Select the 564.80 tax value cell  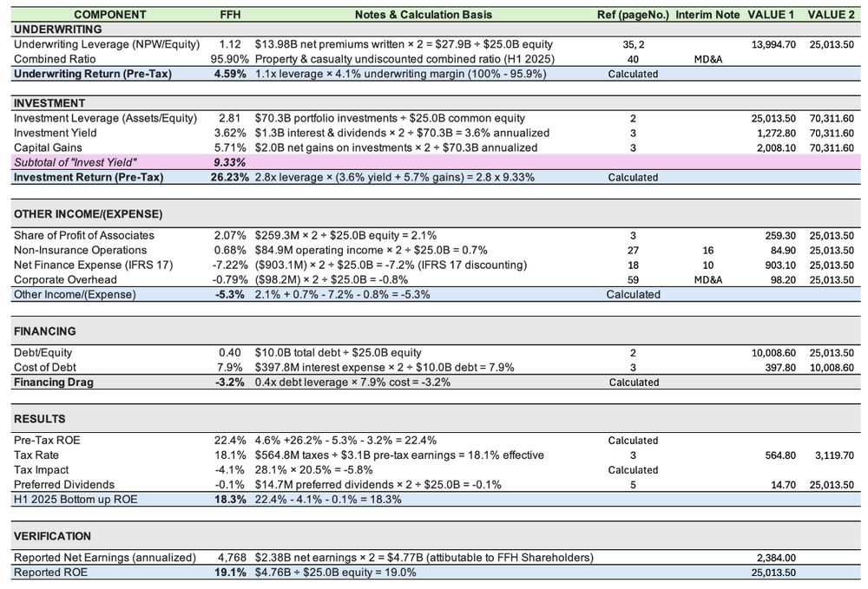tap(780, 455)
